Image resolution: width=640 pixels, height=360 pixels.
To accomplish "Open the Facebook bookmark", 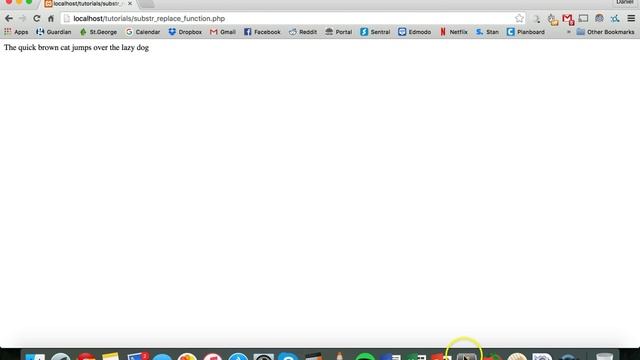I will click(262, 32).
